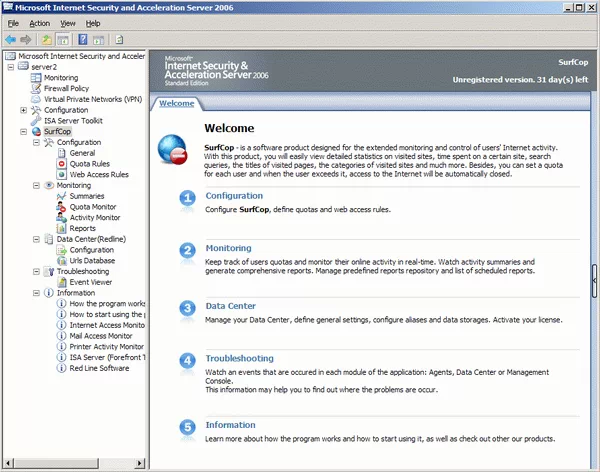The width and height of the screenshot is (600, 472).
Task: Switch to the Welcome tab
Action: click(176, 103)
